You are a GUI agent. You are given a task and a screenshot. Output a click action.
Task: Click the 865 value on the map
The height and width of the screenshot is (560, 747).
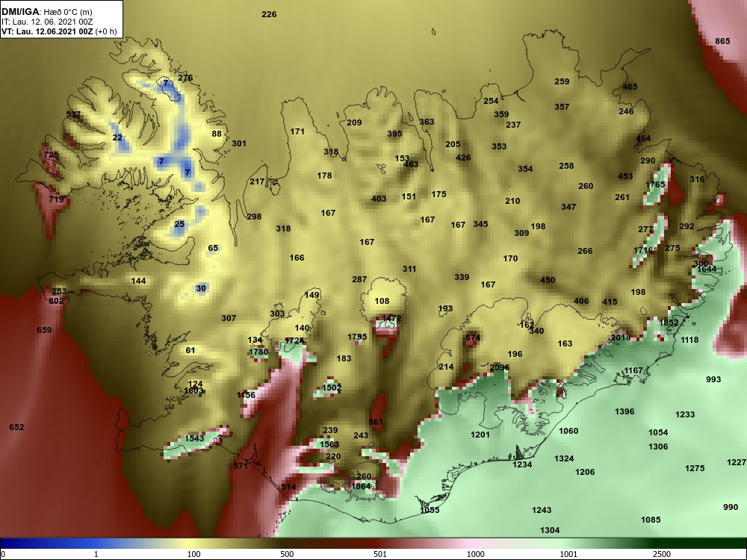(722, 41)
